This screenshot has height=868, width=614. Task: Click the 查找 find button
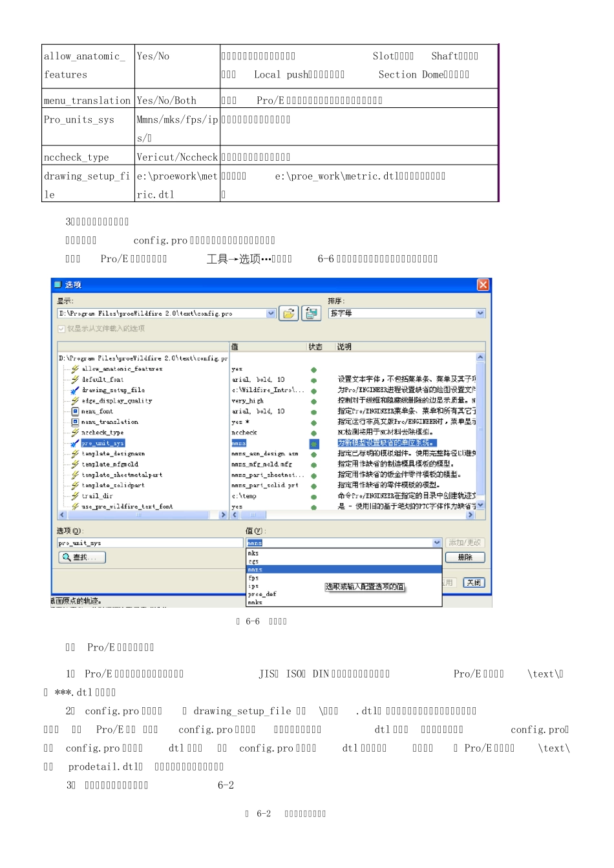[81, 557]
